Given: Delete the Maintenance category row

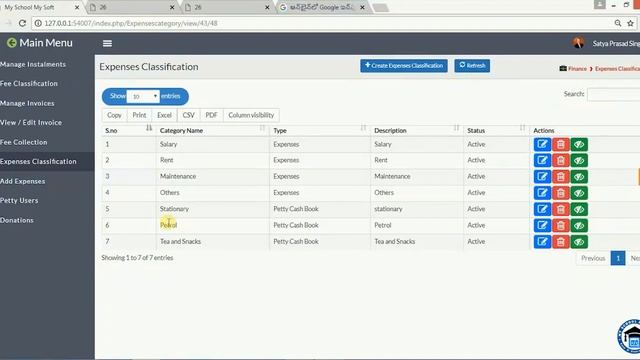Looking at the screenshot, I should point(560,177).
